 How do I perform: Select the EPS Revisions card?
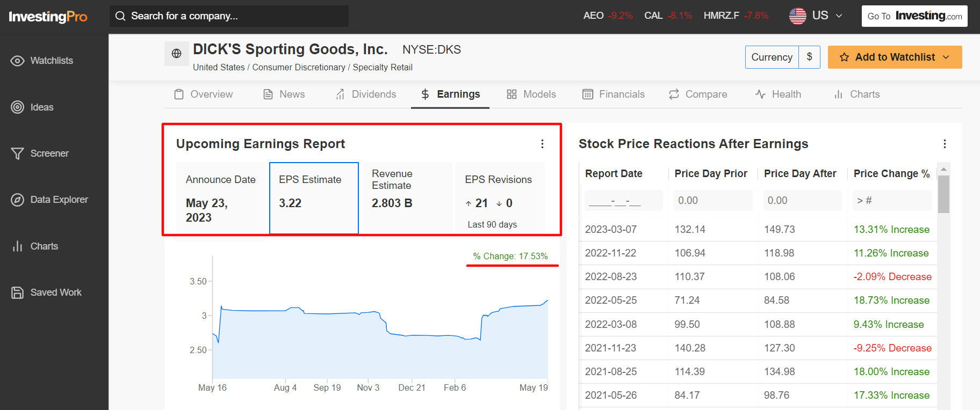coord(500,198)
